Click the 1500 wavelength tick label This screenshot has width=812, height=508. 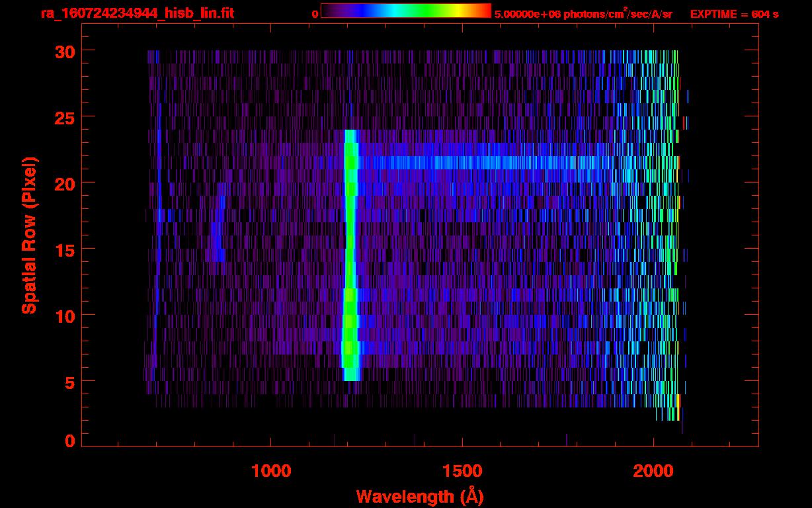tap(462, 471)
